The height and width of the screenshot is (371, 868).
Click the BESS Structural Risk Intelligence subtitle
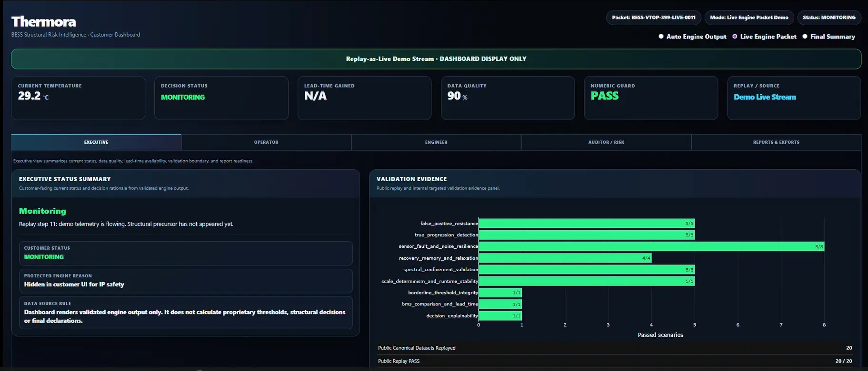point(76,35)
